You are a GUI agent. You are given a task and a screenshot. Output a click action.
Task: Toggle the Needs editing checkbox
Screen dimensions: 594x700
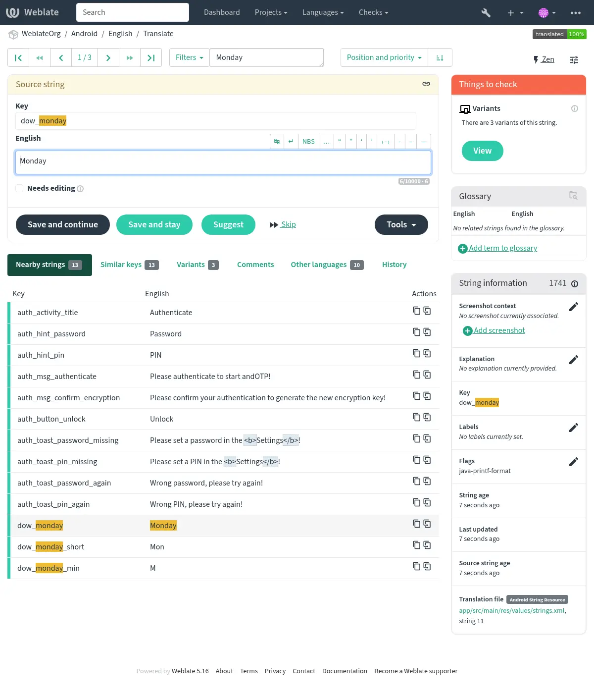pos(19,188)
